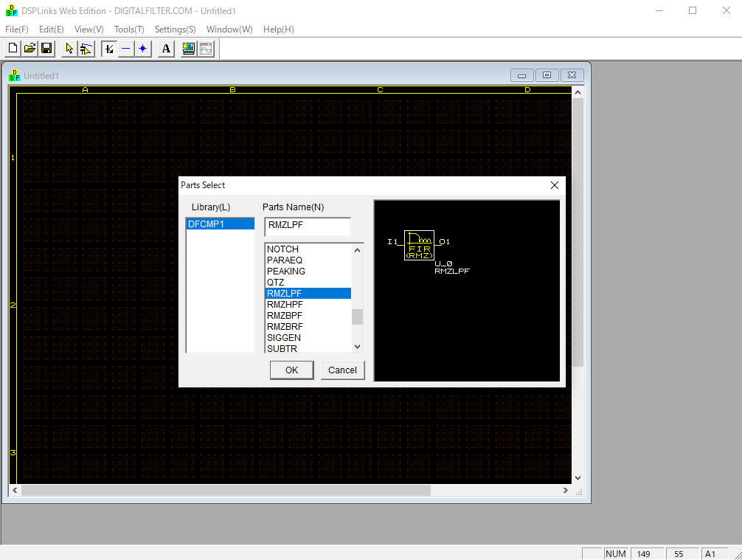742x560 pixels.
Task: Select the blue junction dot tool
Action: (x=142, y=49)
